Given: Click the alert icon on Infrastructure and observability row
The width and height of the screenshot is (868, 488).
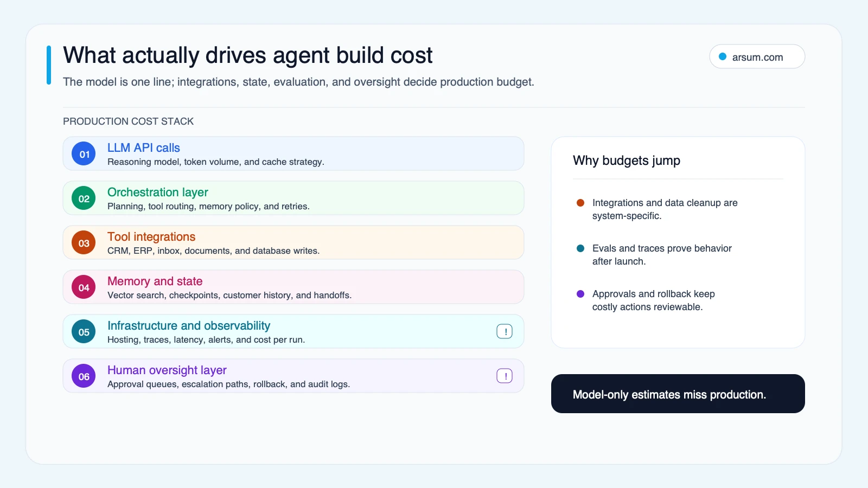Looking at the screenshot, I should pos(505,331).
